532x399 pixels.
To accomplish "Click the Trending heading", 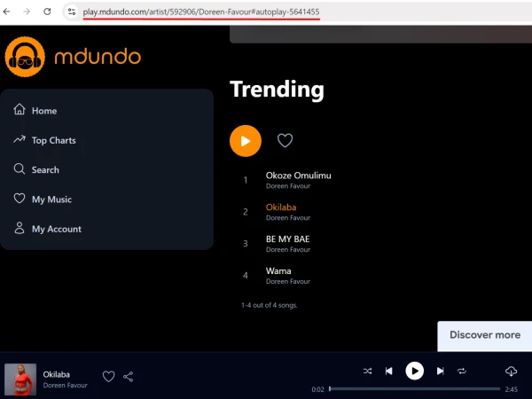I will pyautogui.click(x=277, y=90).
